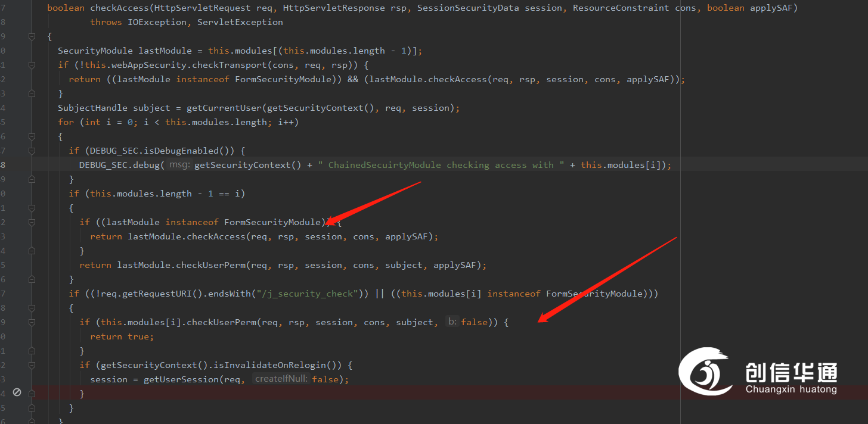Click the DEBUG_SEC.debug call
The width and height of the screenshot is (868, 424).
click(x=119, y=165)
